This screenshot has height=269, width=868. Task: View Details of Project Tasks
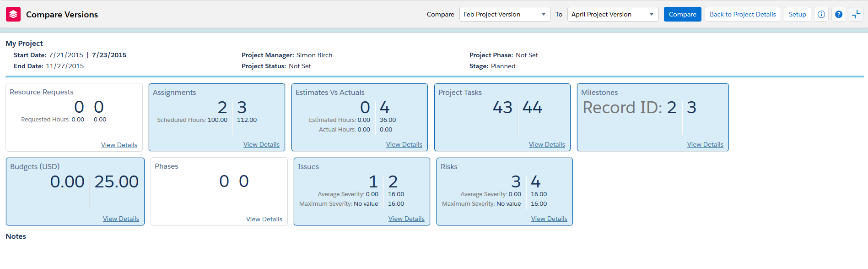(547, 144)
